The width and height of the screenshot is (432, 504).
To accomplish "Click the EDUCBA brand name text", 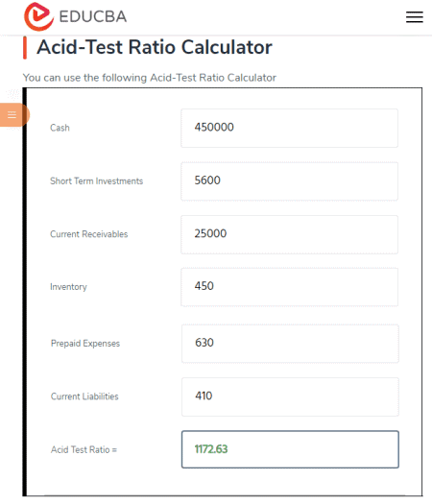I will [x=93, y=16].
